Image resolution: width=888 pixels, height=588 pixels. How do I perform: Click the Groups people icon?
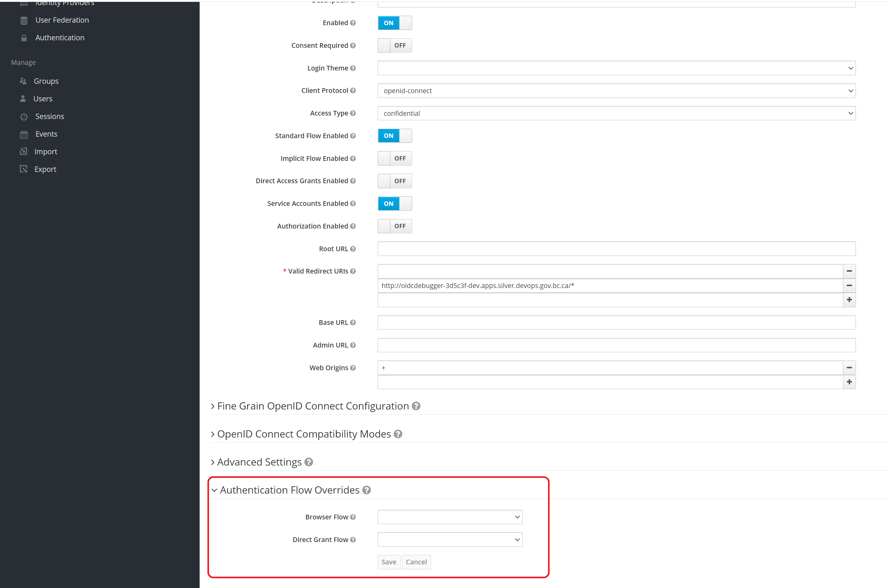[x=23, y=81]
